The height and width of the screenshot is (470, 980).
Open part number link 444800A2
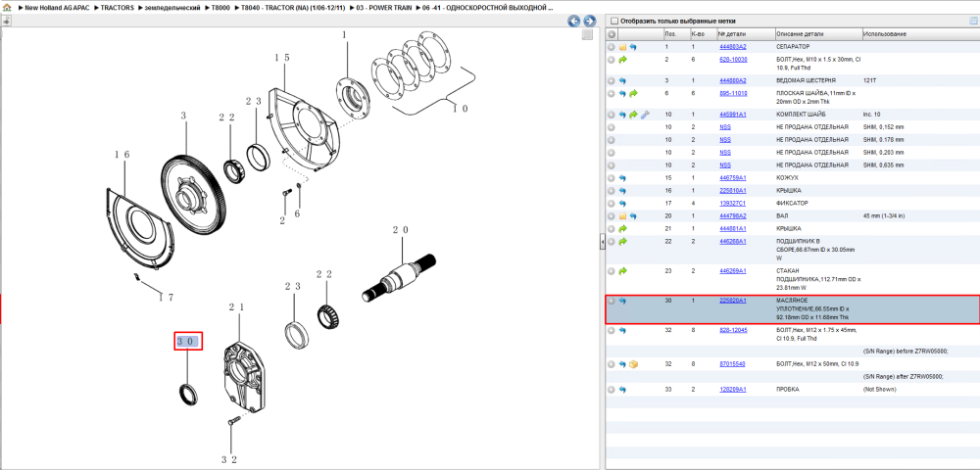click(733, 80)
